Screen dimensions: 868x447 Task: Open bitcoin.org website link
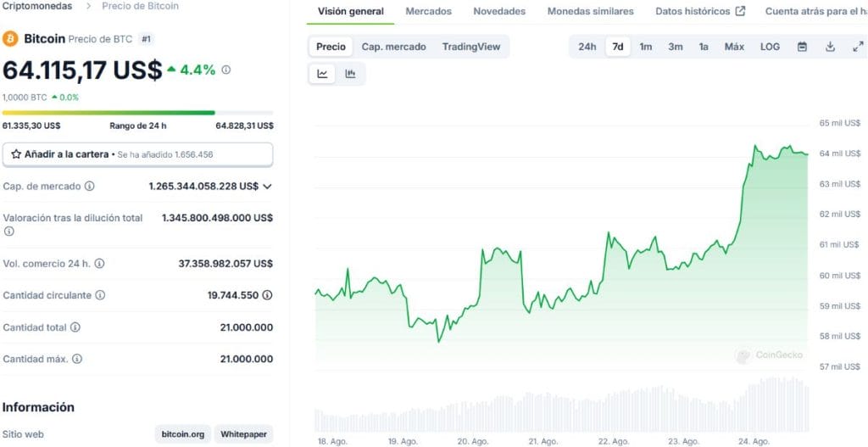tap(183, 434)
